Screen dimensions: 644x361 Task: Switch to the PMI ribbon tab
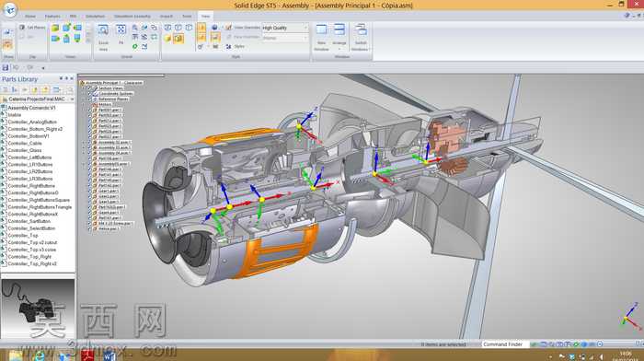pyautogui.click(x=73, y=16)
